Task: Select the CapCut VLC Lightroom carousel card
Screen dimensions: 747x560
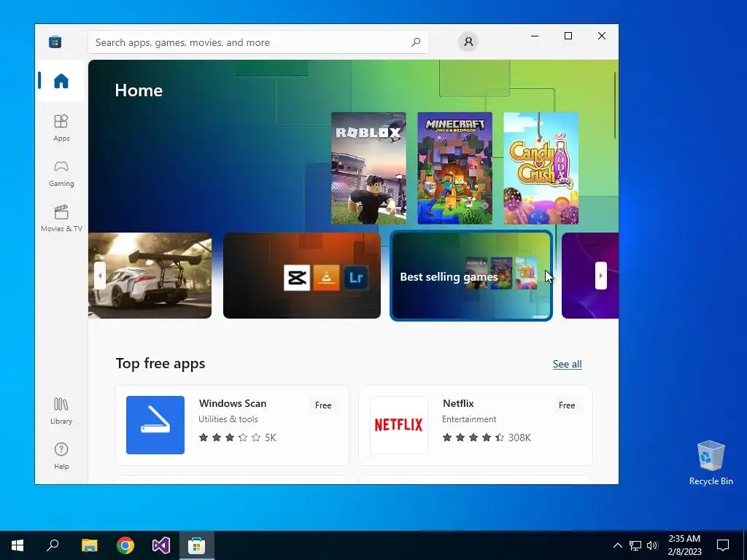Action: coord(302,276)
